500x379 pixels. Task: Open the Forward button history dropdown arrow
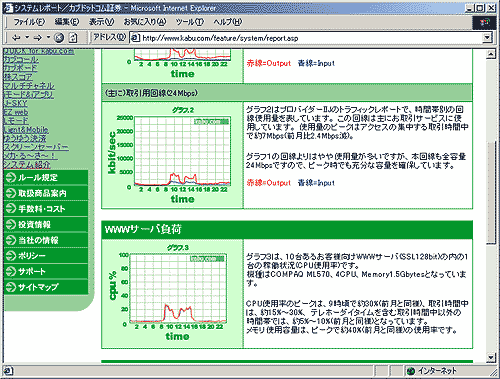pos(48,37)
